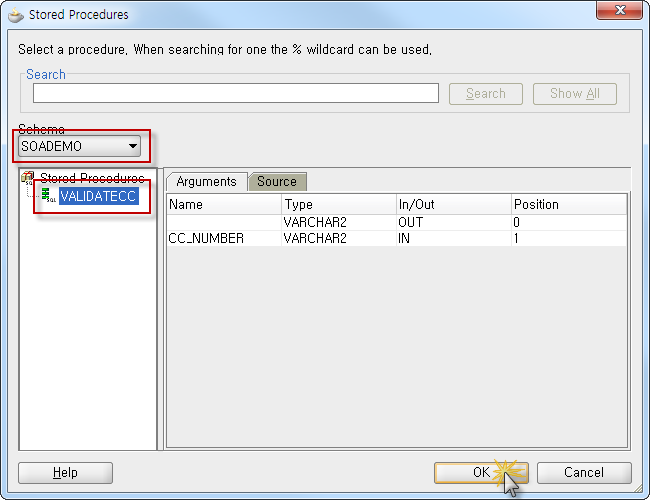Click the IN direction cell
This screenshot has height=500, width=650.
[x=454, y=238]
